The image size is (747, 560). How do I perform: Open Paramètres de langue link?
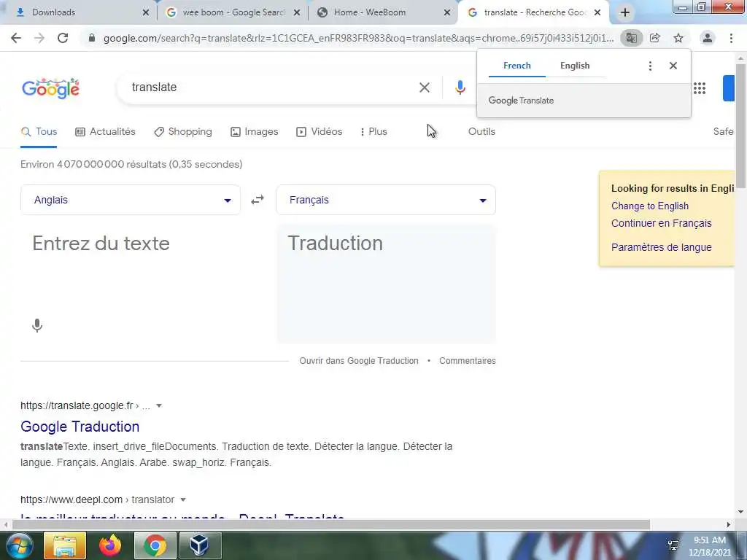click(x=661, y=248)
